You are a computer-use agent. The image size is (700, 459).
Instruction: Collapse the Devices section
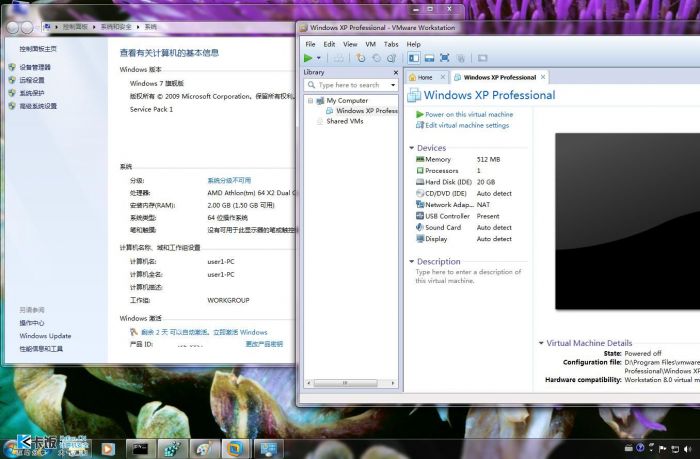click(412, 148)
